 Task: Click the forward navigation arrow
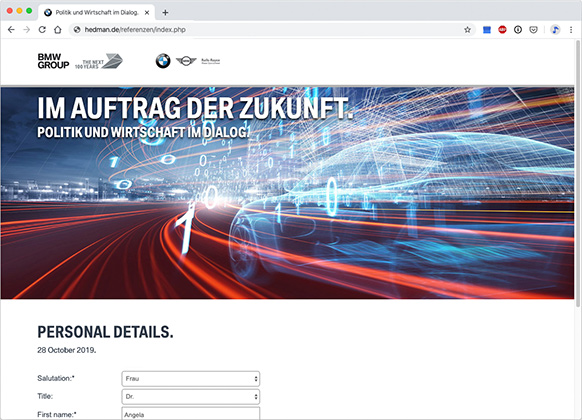pyautogui.click(x=27, y=30)
